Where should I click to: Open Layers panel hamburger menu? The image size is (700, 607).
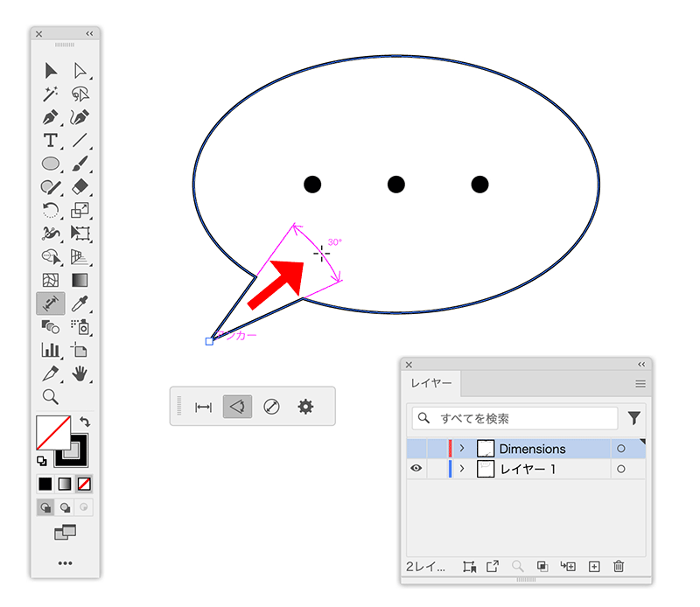pos(640,384)
